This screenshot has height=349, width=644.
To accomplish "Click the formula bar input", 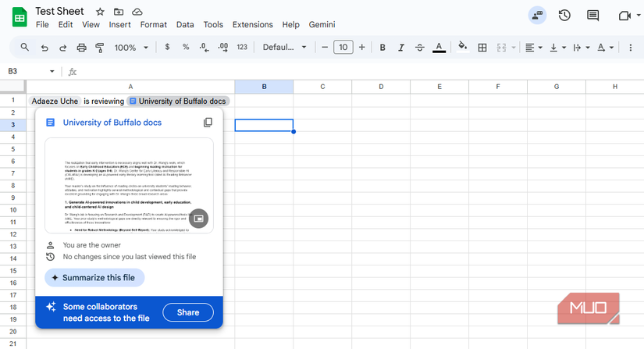I will [361, 72].
